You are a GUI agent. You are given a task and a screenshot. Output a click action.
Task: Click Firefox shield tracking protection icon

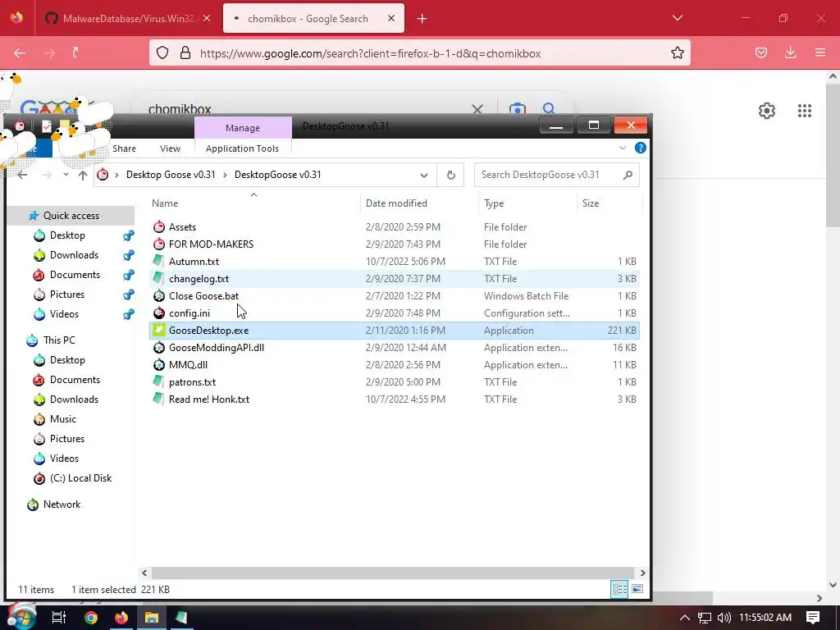pyautogui.click(x=162, y=52)
